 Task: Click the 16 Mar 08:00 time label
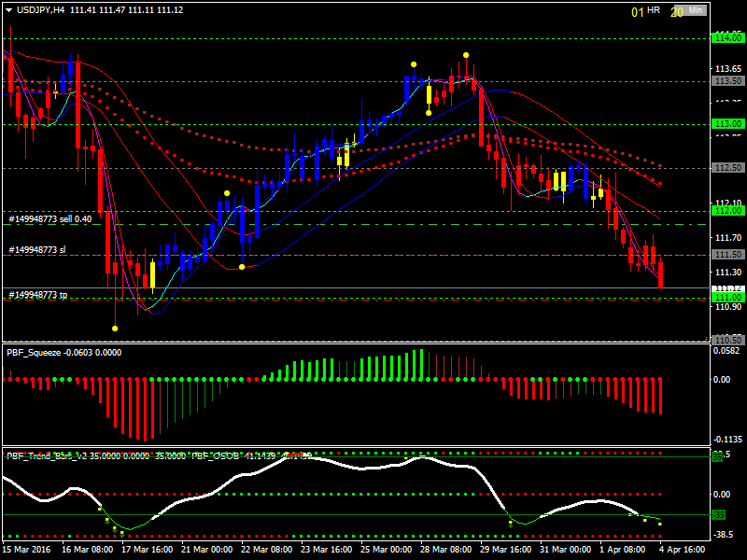[x=88, y=549]
